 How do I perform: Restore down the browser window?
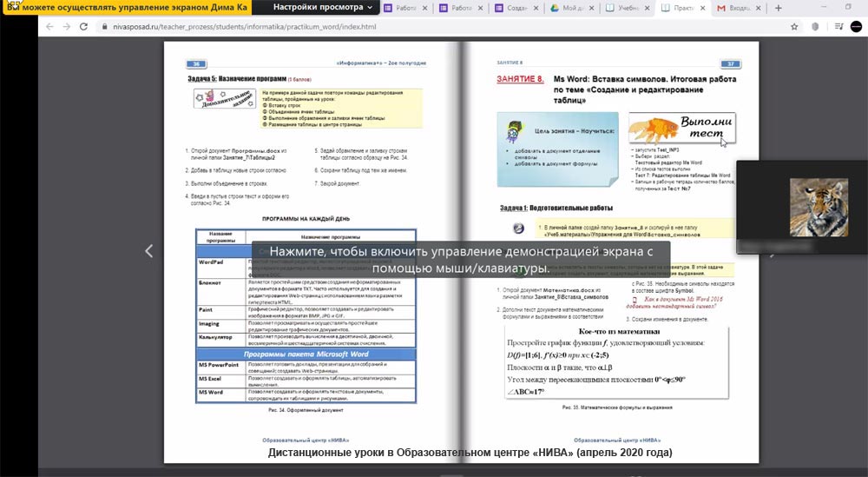coord(848,7)
